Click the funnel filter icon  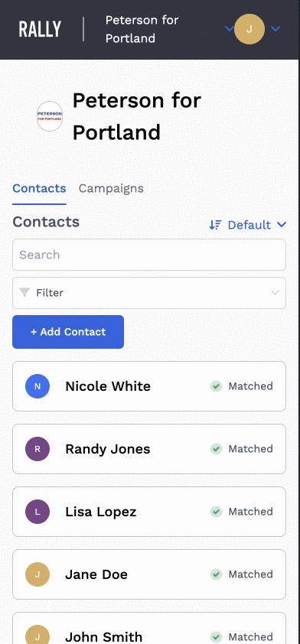(x=24, y=292)
